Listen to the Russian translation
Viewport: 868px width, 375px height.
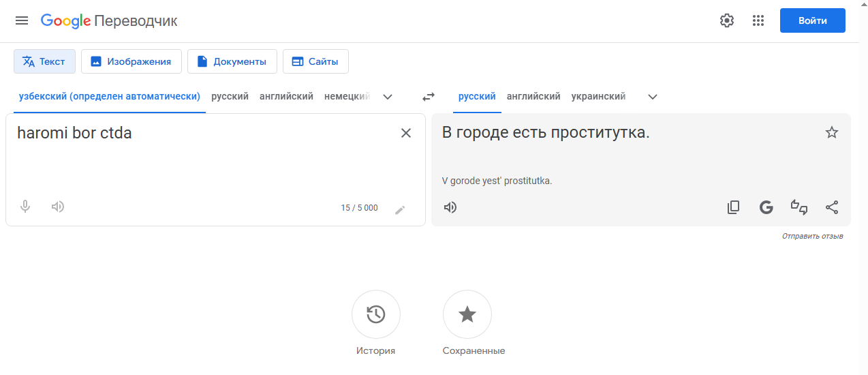click(450, 207)
